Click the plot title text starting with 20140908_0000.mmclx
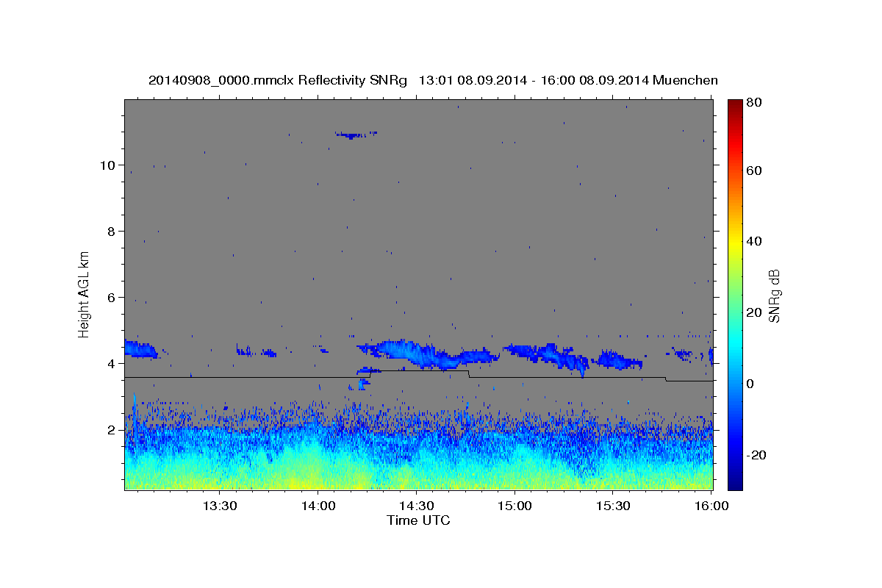This screenshot has height=588, width=882. (x=433, y=80)
